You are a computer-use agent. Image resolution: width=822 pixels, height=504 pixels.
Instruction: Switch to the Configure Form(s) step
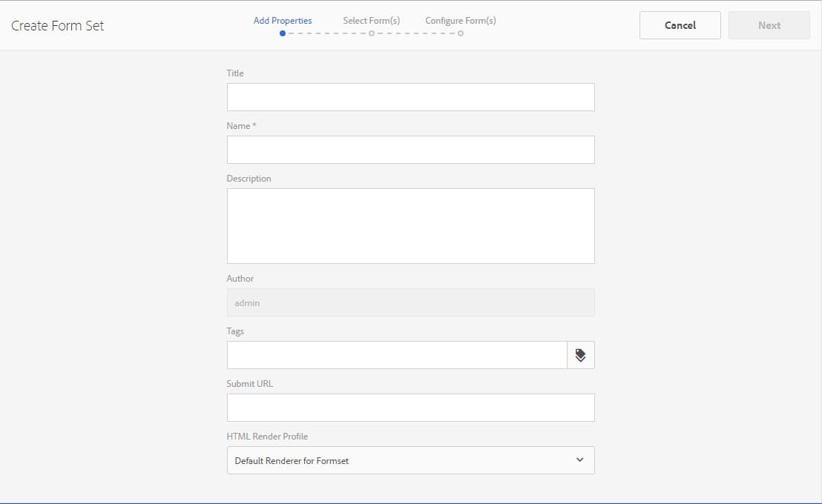point(460,20)
